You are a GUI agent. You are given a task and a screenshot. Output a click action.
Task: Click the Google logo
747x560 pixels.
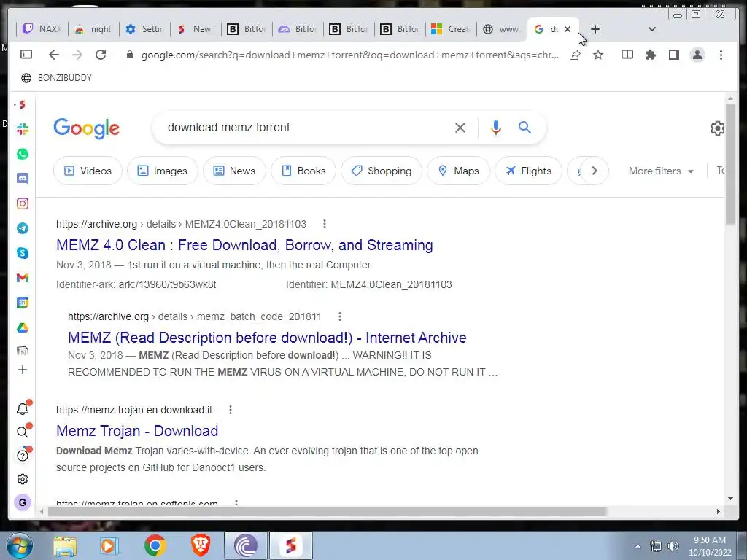click(87, 128)
